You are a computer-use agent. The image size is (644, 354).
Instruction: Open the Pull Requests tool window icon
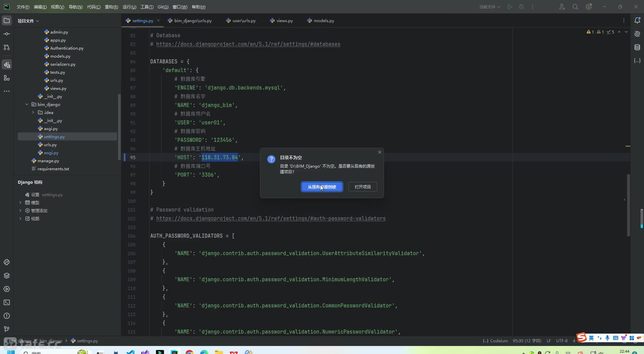pos(7,47)
